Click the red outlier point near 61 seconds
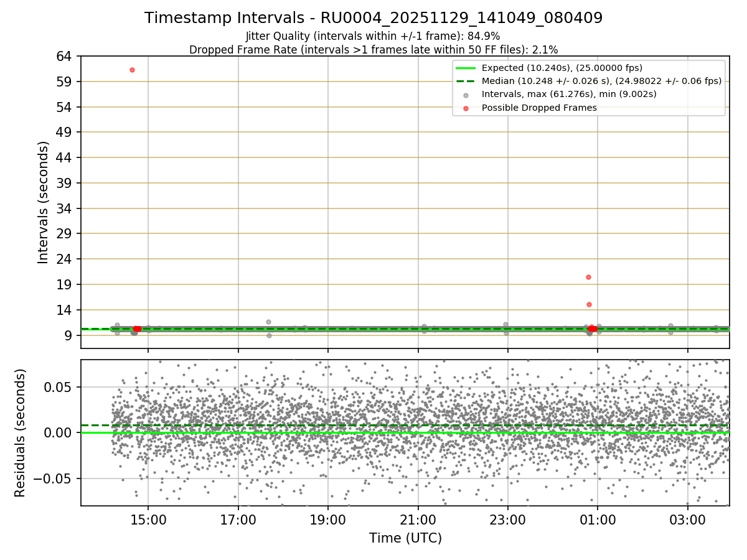 pos(132,70)
